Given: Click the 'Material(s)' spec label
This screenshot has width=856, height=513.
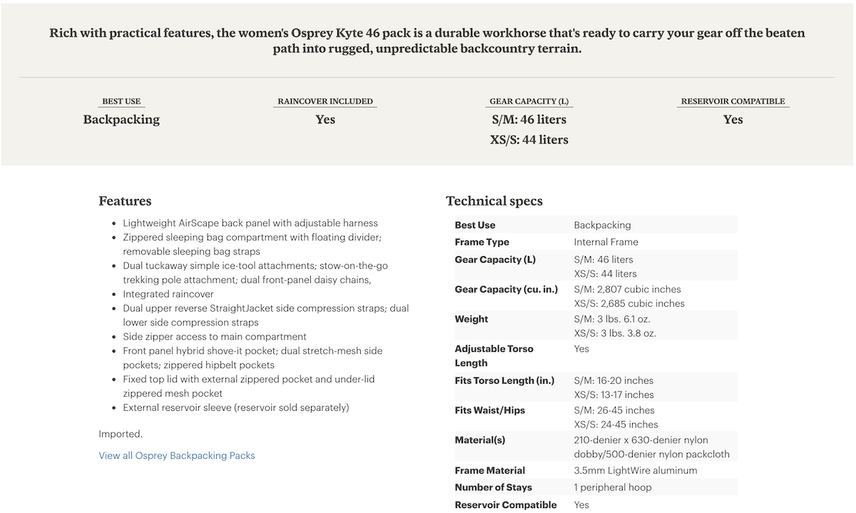Looking at the screenshot, I should (480, 440).
